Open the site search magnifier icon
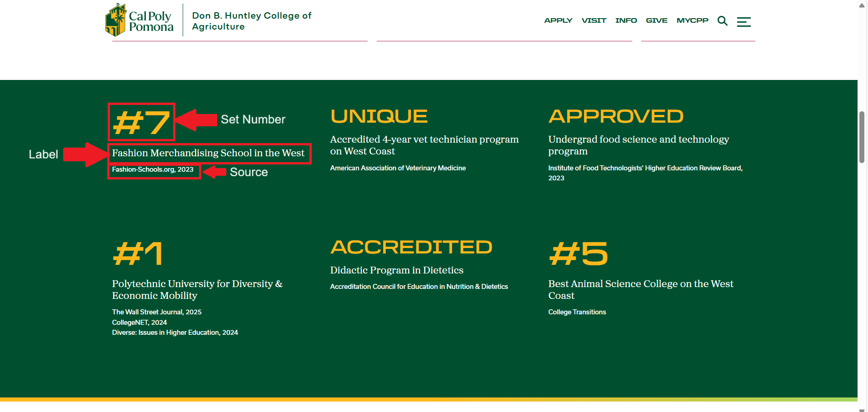 click(x=722, y=21)
